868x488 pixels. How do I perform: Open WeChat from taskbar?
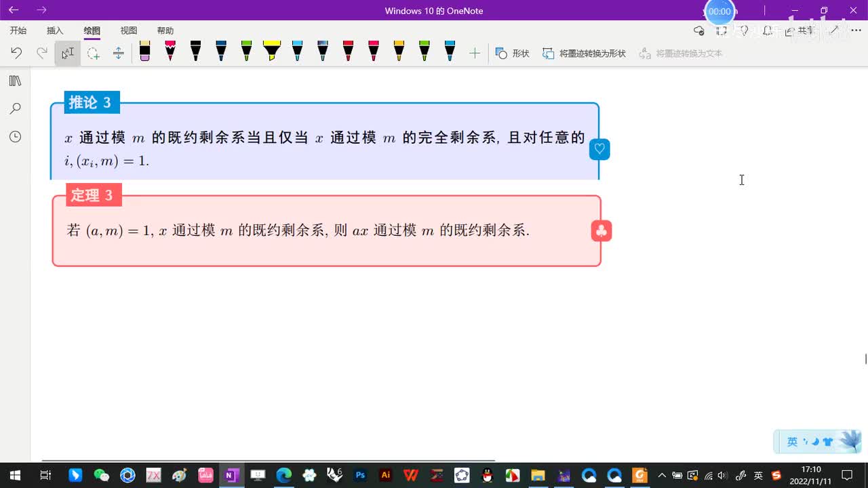pyautogui.click(x=101, y=475)
